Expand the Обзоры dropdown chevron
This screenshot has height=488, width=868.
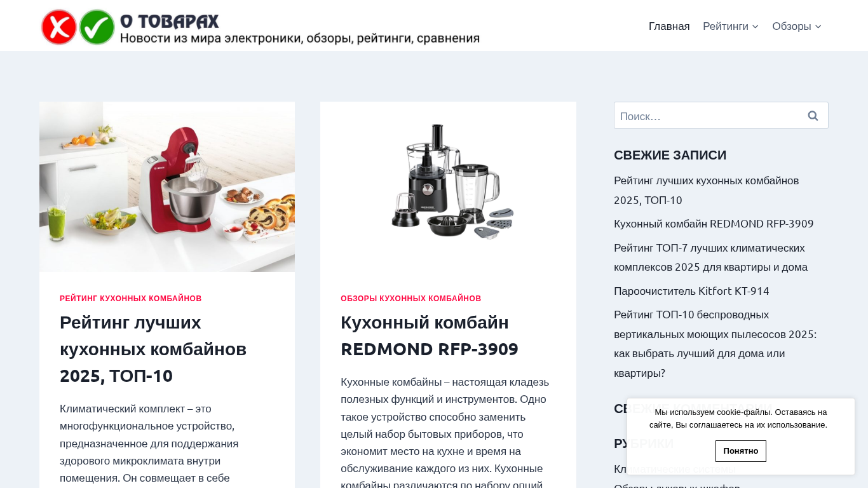click(x=818, y=27)
